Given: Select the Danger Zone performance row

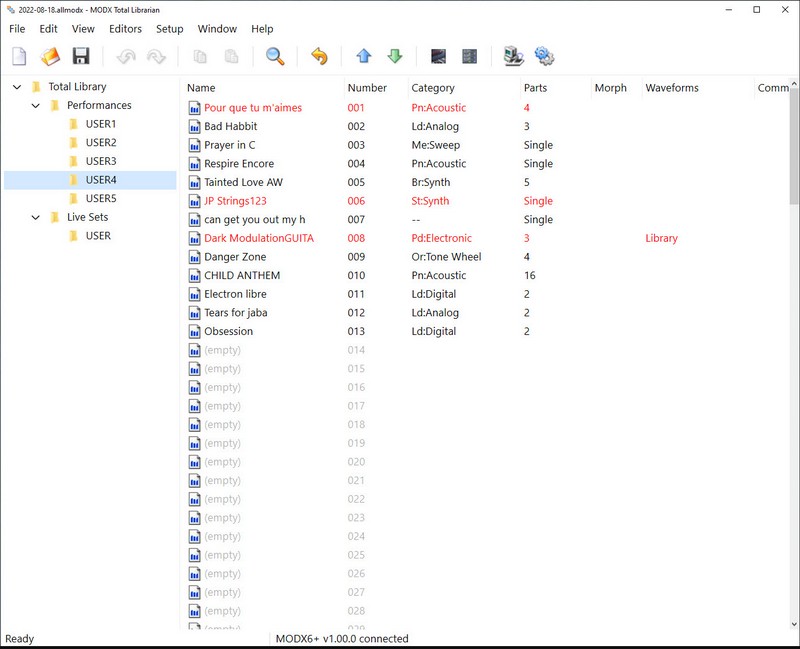Looking at the screenshot, I should (237, 257).
